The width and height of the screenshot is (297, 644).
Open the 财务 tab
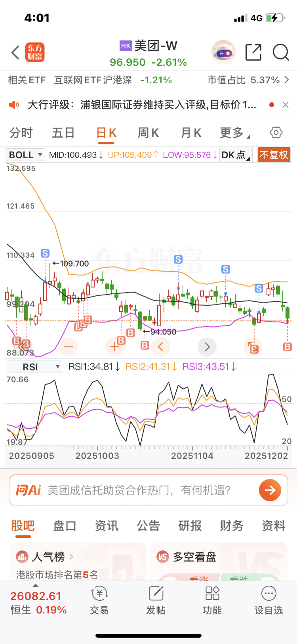(x=232, y=526)
